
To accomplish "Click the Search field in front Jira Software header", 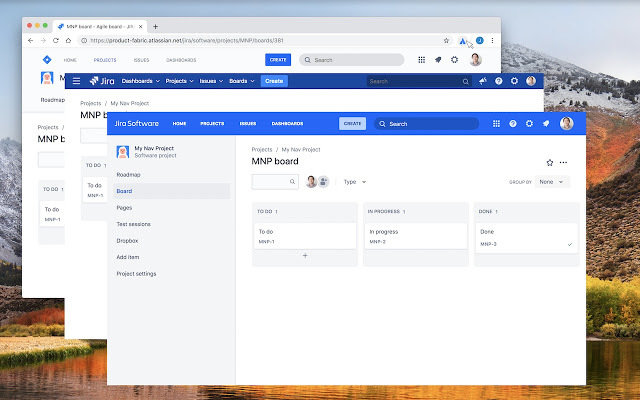I will (x=427, y=124).
